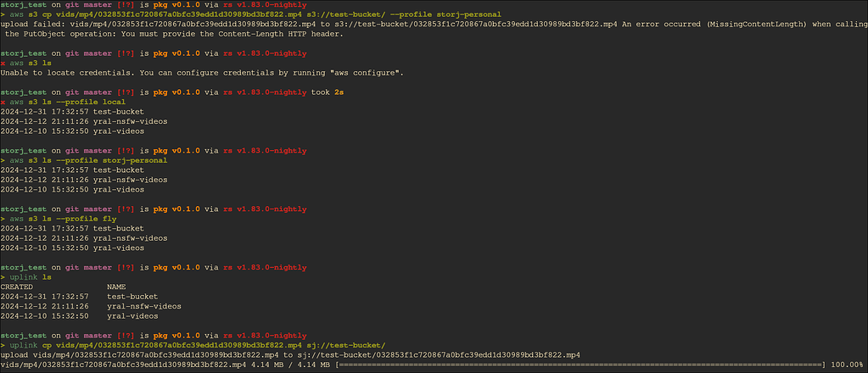Click the 'uplink ls' command text
The height and width of the screenshot is (373, 868).
(x=31, y=277)
